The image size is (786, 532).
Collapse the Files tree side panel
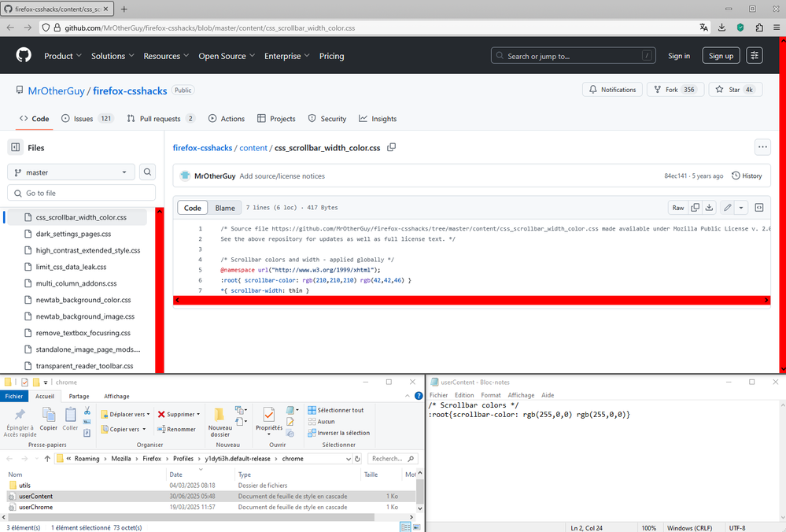pyautogui.click(x=16, y=147)
